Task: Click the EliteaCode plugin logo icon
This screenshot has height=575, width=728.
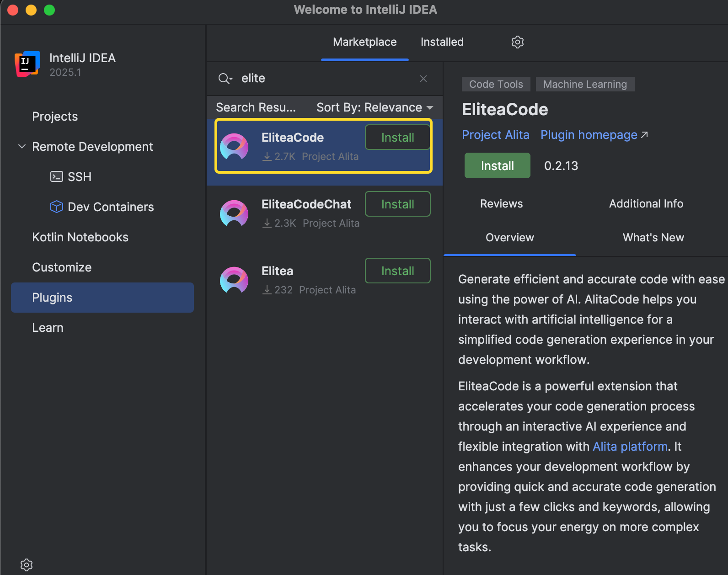Action: (x=234, y=147)
